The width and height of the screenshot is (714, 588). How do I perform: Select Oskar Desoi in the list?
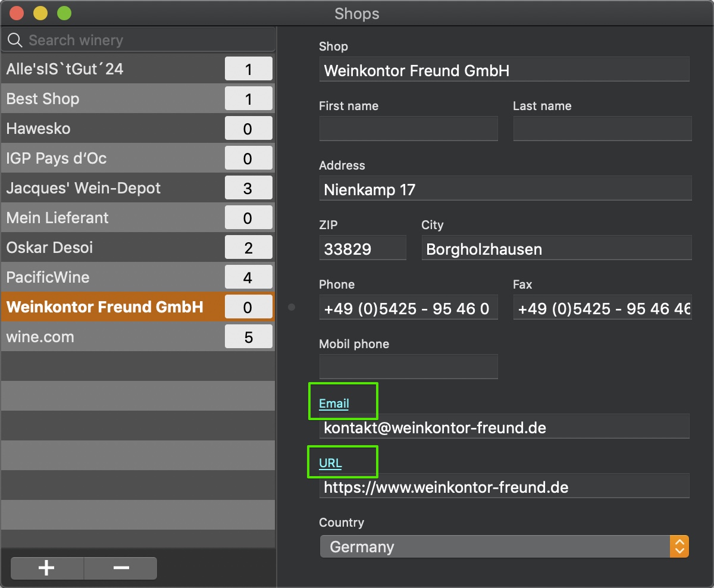pos(138,248)
